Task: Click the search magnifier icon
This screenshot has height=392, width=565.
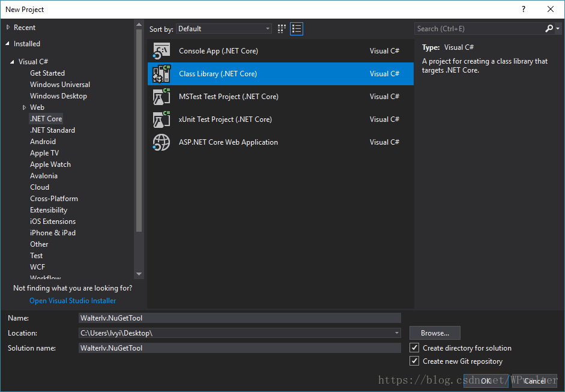Action: [x=549, y=28]
